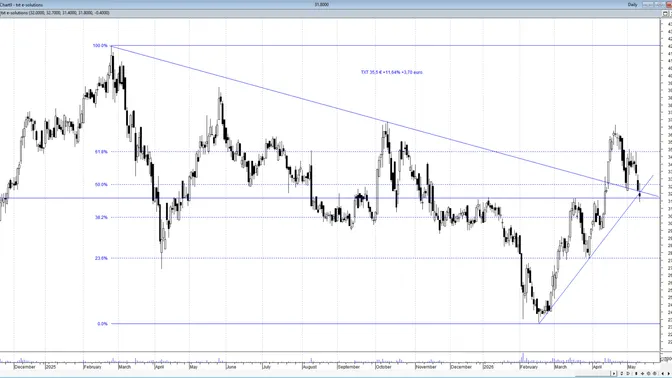This screenshot has height=378, width=672.
Task: Click the Chart8 window title text
Action: (22, 5)
